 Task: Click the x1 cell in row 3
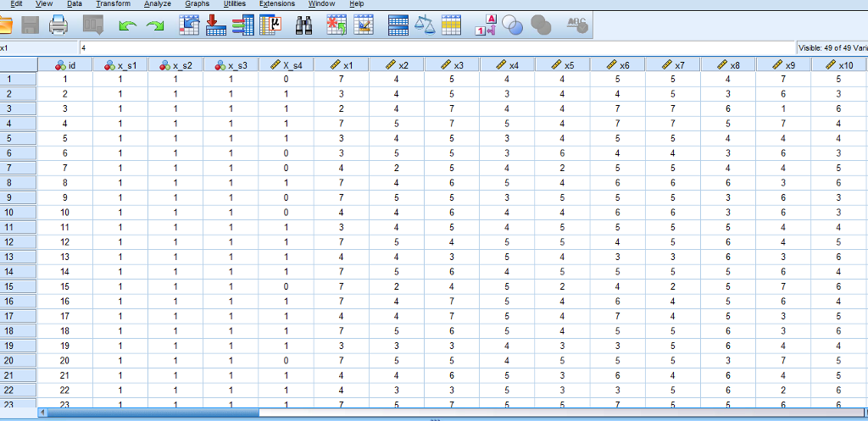(x=342, y=108)
